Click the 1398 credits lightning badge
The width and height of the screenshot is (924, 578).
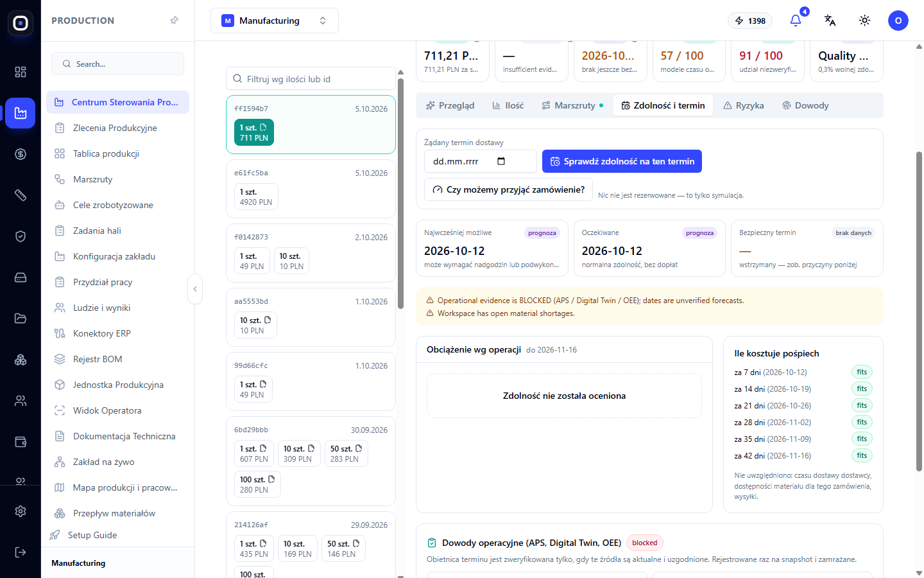(750, 21)
